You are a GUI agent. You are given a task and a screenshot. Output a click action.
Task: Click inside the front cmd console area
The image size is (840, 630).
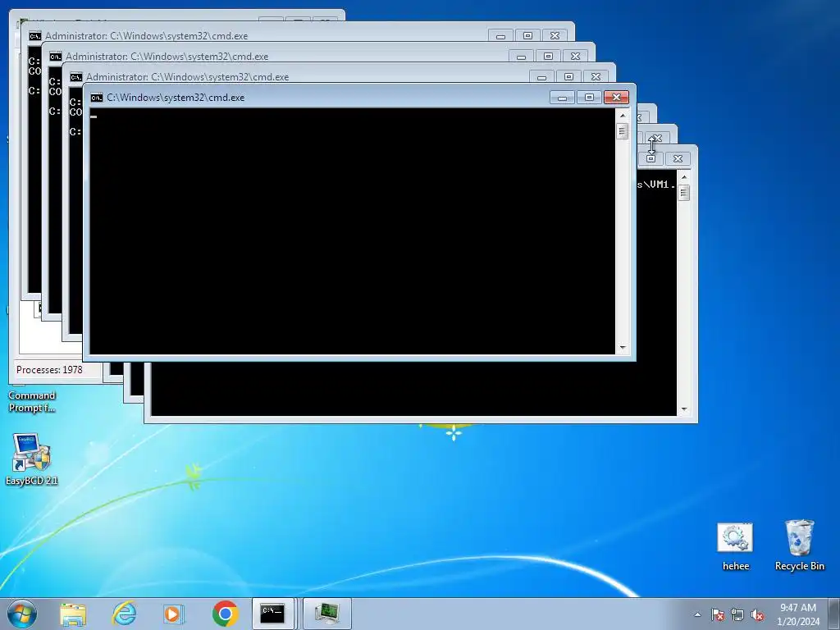[x=353, y=231]
